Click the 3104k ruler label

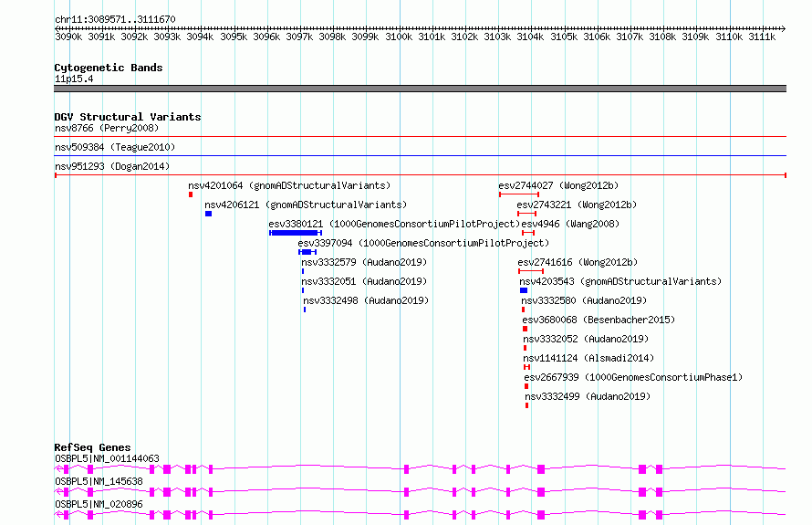(530, 37)
